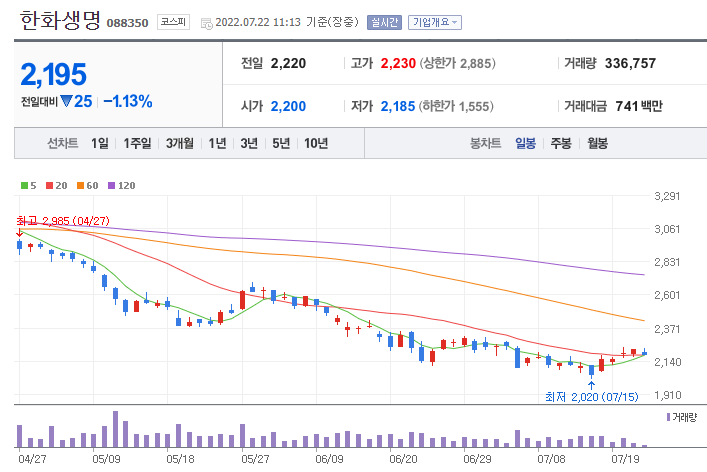Click the 05/09 date on the x-axis
The width and height of the screenshot is (707, 472).
click(106, 459)
